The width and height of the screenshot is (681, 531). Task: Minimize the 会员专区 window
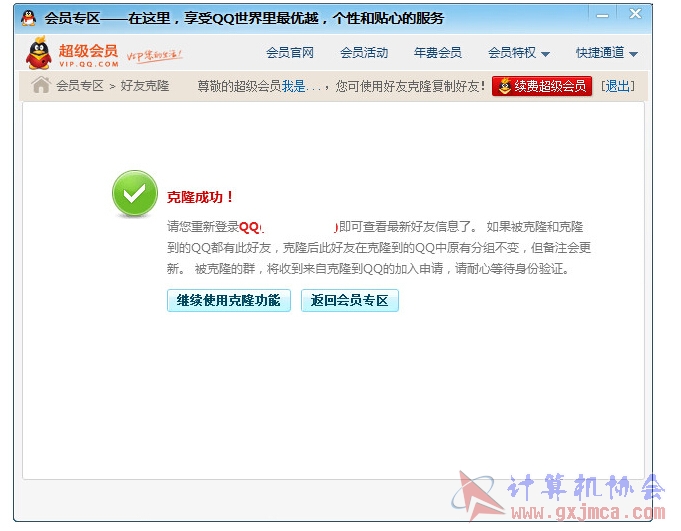(602, 16)
